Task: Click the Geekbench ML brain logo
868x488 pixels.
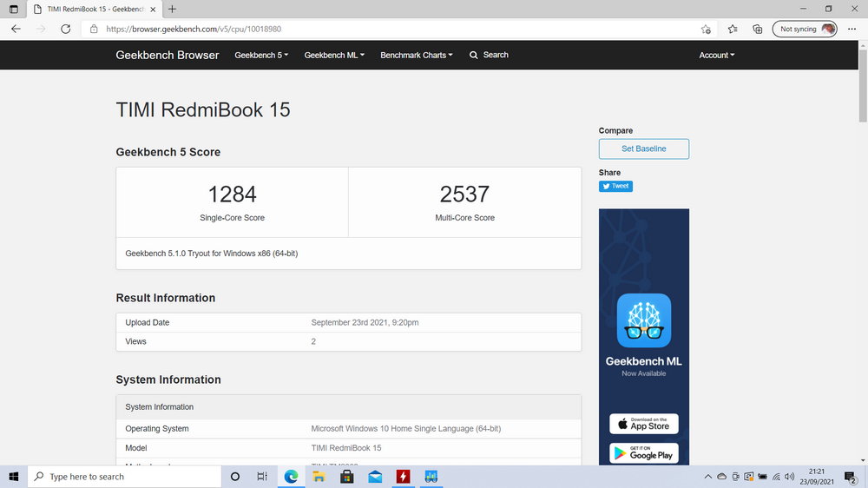Action: 644,320
